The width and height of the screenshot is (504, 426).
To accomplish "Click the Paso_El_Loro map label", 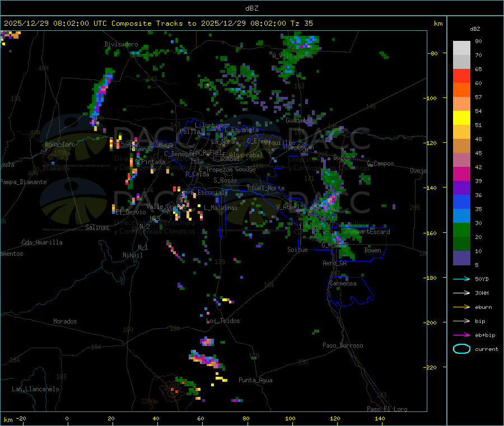I will (x=387, y=409).
